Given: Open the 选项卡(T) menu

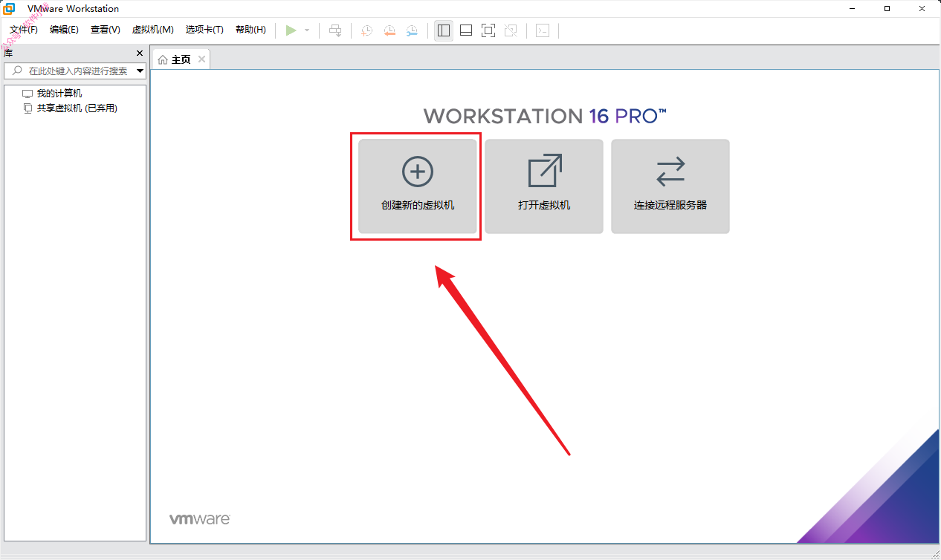Looking at the screenshot, I should 204,30.
